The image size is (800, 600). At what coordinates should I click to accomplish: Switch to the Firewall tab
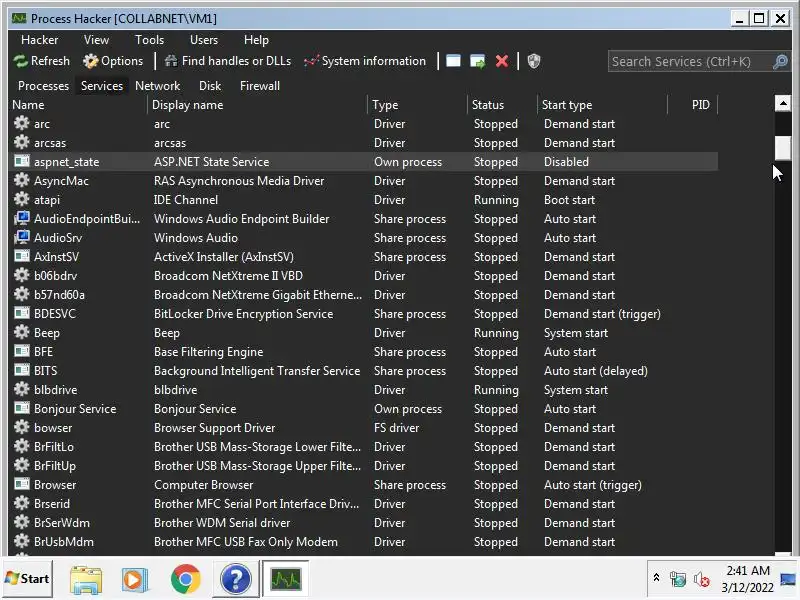coord(260,86)
